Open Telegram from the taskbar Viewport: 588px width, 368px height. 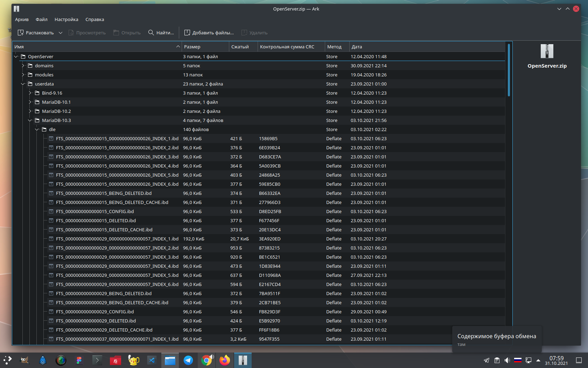[188, 360]
